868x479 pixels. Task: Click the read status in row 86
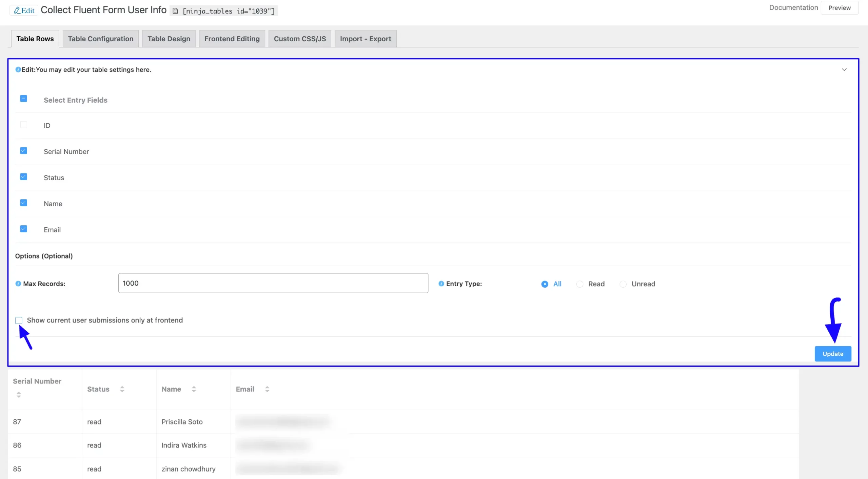(94, 445)
